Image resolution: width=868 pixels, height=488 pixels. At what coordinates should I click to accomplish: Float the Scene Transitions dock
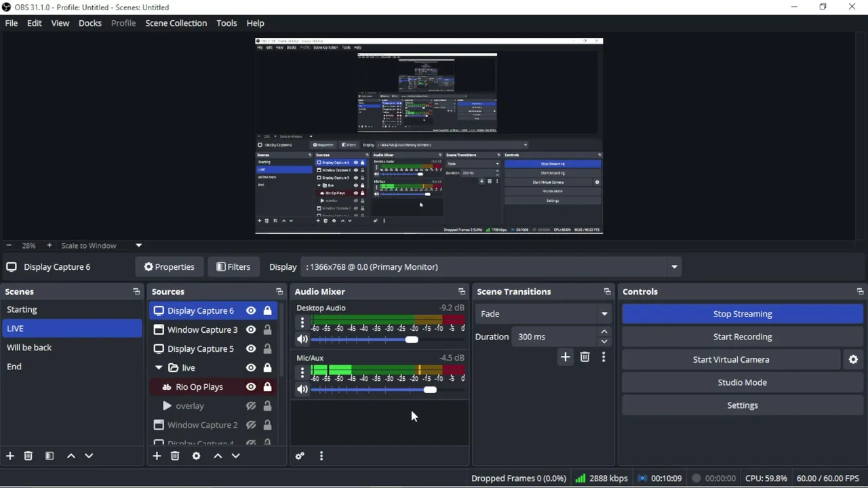coord(607,291)
